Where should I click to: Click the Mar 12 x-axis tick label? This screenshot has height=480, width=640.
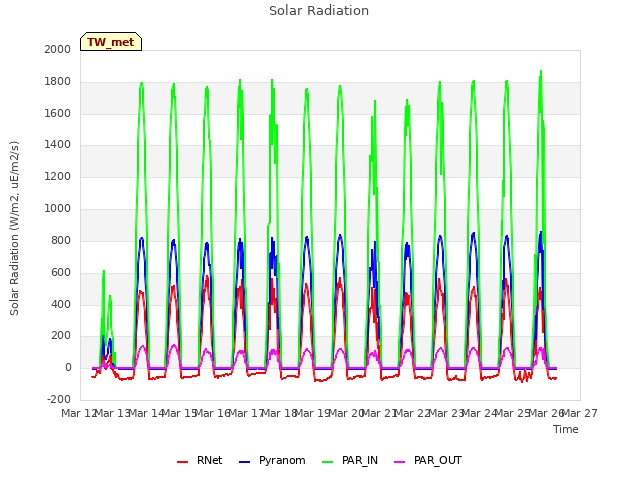(78, 413)
